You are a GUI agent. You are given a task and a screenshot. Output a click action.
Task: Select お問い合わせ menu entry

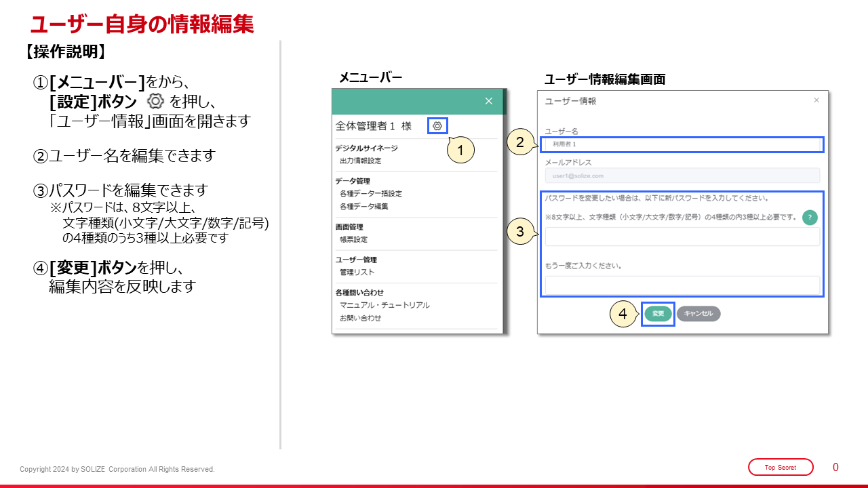360,318
